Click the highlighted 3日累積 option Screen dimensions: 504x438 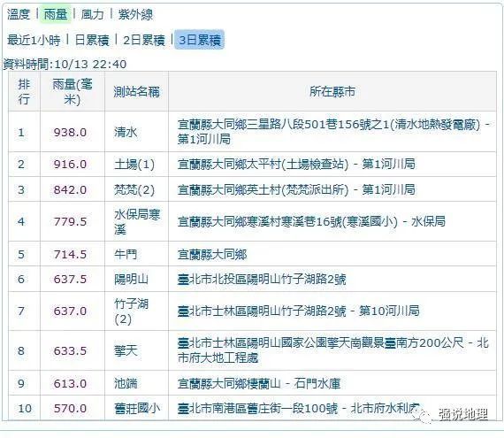pyautogui.click(x=199, y=40)
